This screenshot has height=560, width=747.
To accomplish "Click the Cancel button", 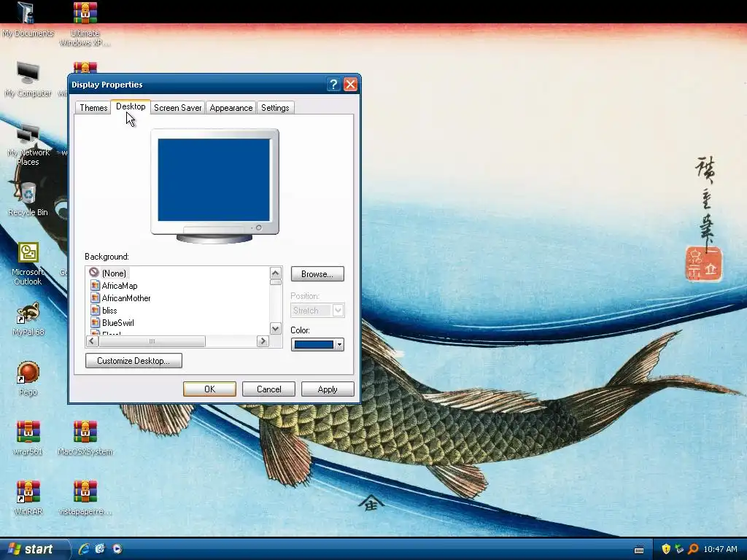I will coord(268,389).
